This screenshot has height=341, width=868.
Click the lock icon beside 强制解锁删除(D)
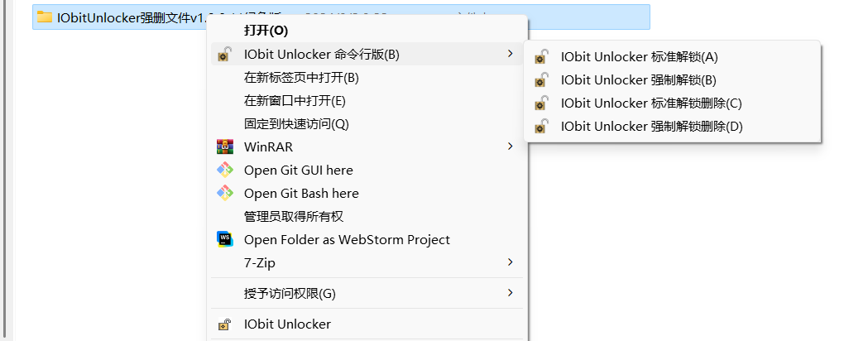pos(541,127)
